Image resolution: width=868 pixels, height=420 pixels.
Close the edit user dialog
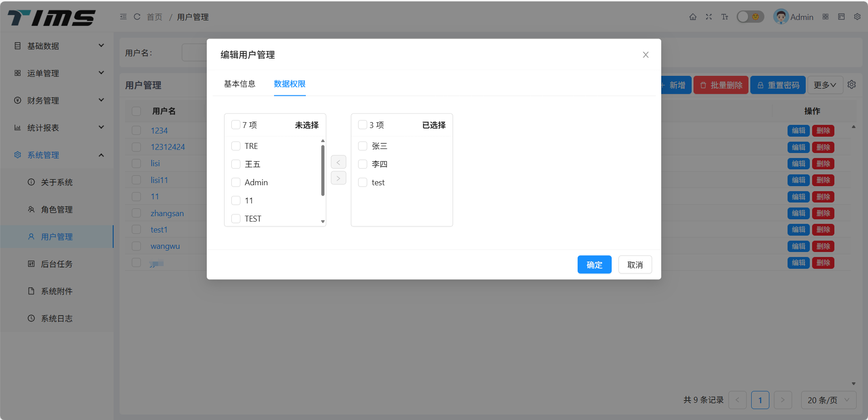(x=645, y=55)
